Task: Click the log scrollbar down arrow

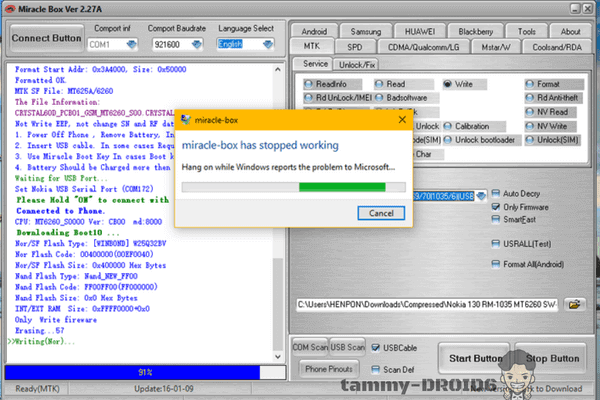Action: pyautogui.click(x=278, y=356)
